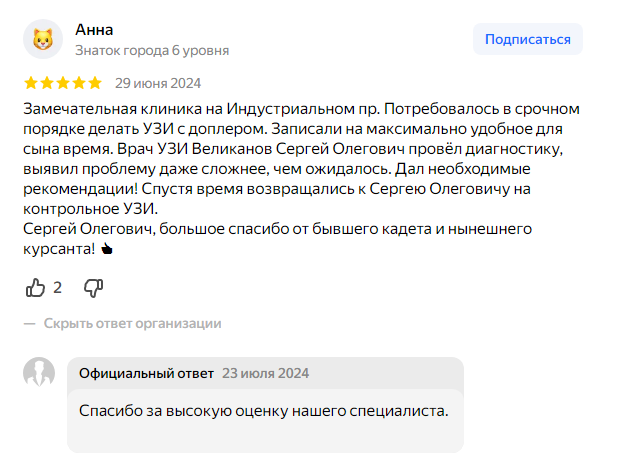This screenshot has width=639, height=456.
Task: Click the first rating star
Action: coord(31,83)
